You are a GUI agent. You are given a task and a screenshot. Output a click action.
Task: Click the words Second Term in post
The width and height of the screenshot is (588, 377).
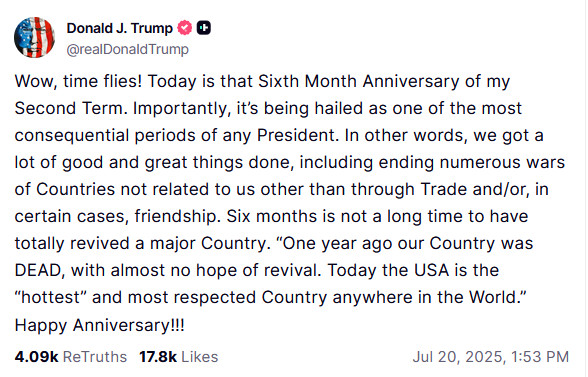coord(69,108)
